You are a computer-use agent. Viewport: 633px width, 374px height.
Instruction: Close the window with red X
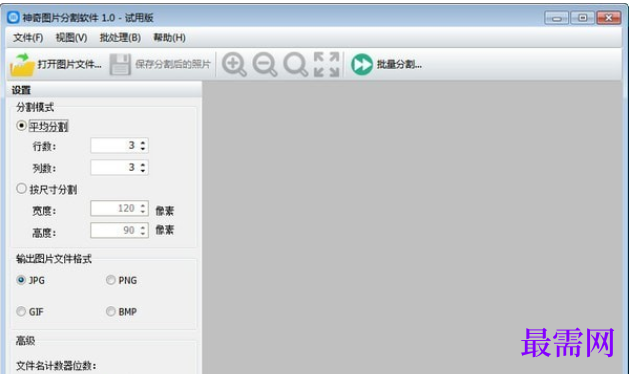click(x=608, y=18)
